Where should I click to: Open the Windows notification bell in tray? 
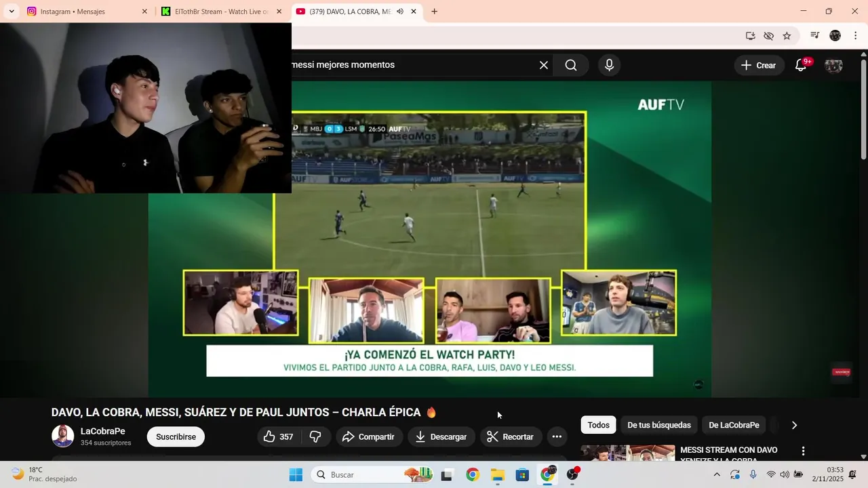pyautogui.click(x=853, y=474)
